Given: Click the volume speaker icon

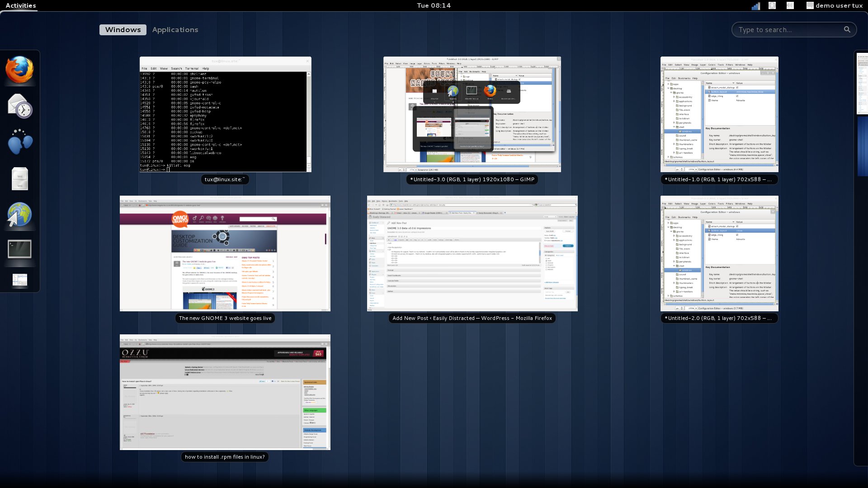Looking at the screenshot, I should 790,5.
